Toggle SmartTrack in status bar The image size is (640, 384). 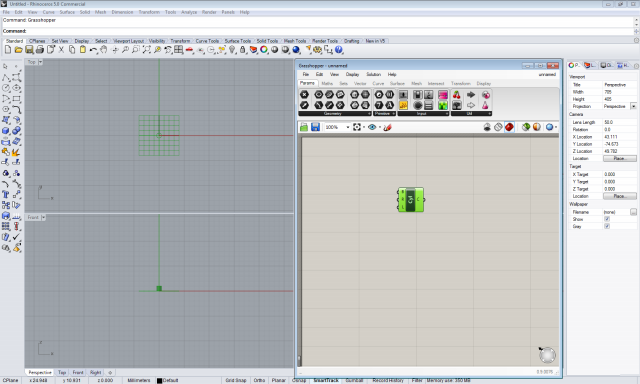(326, 380)
